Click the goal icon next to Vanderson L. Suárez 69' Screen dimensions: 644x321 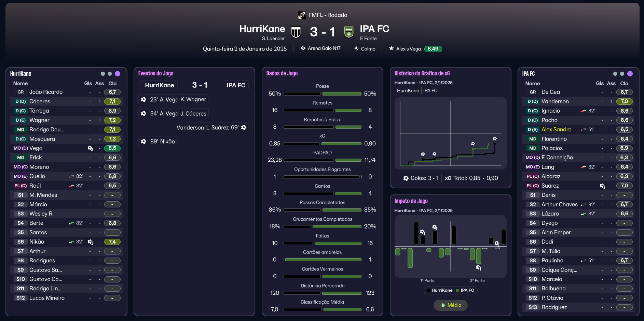(244, 128)
